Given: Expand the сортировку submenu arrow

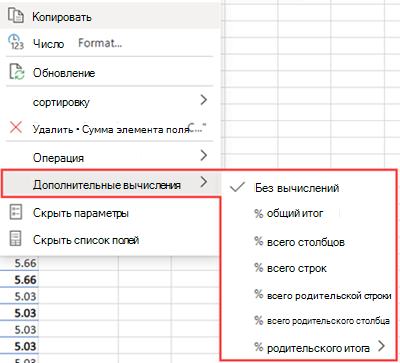Looking at the screenshot, I should (x=204, y=100).
